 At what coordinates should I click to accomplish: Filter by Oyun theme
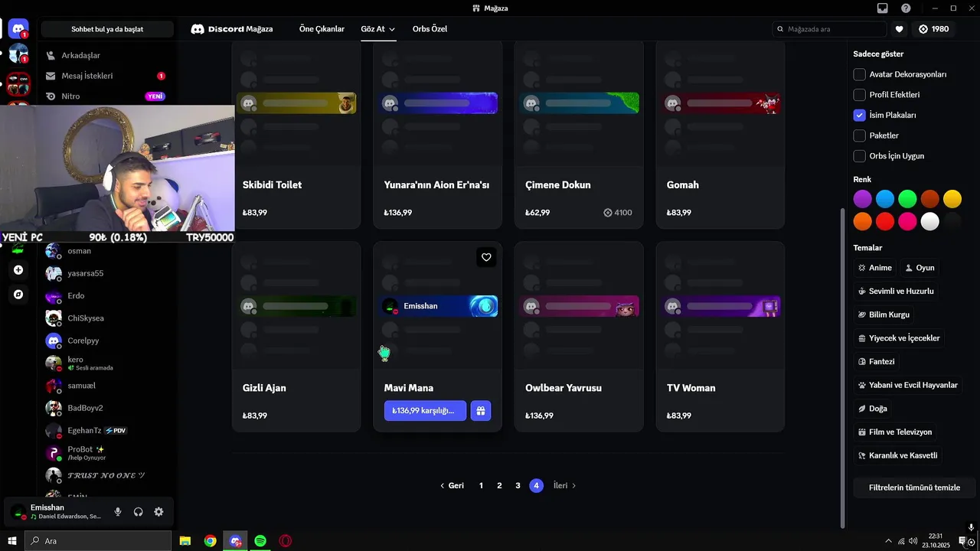tap(920, 268)
